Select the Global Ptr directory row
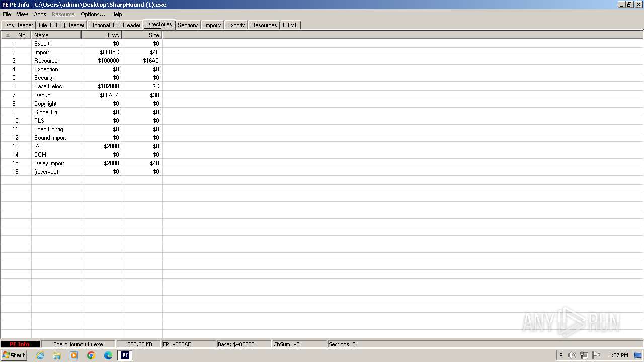Viewport: 644px width, 362px height. point(81,112)
